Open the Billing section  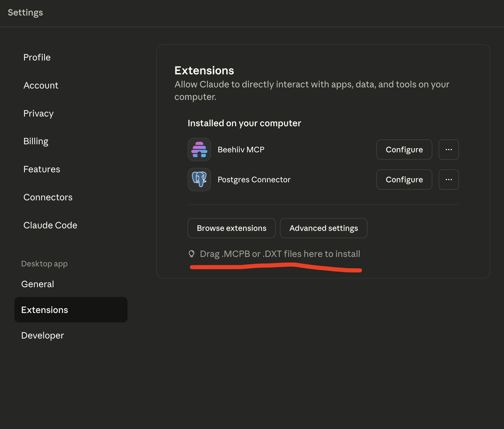point(36,141)
